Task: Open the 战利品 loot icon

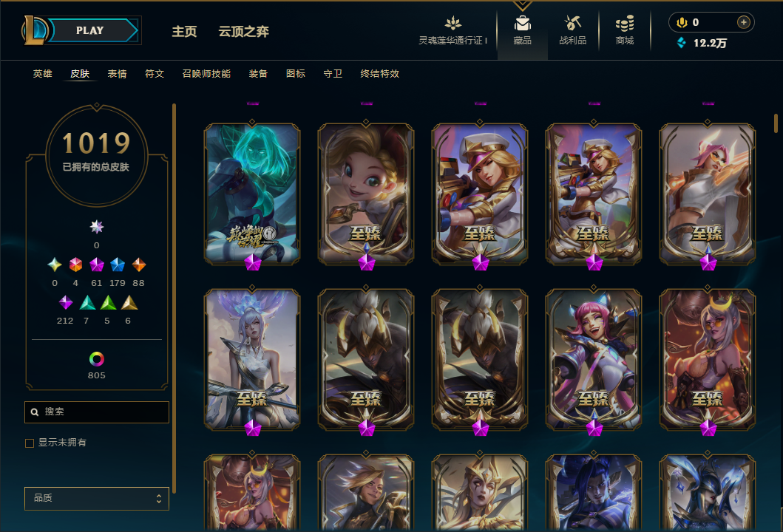Action: [x=572, y=23]
